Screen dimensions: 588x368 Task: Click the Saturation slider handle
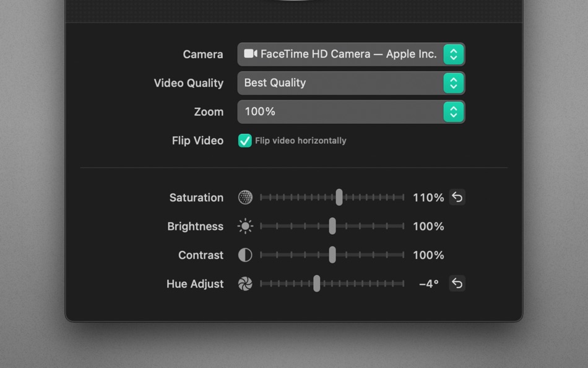click(339, 197)
